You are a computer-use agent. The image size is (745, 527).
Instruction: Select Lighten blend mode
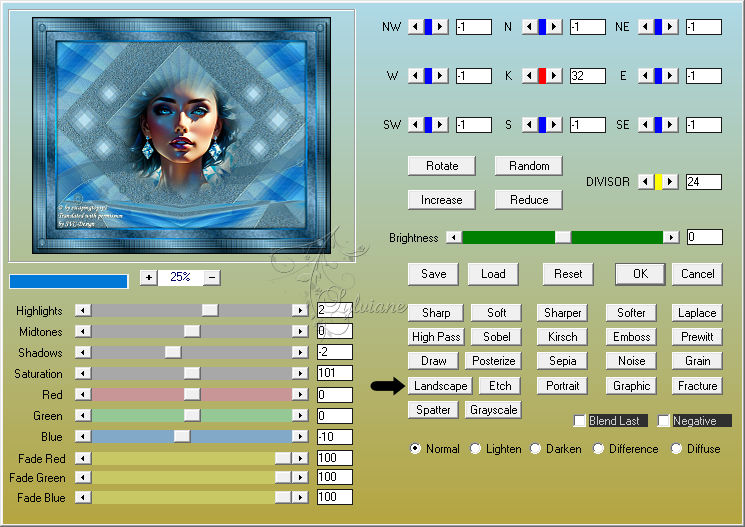point(475,449)
